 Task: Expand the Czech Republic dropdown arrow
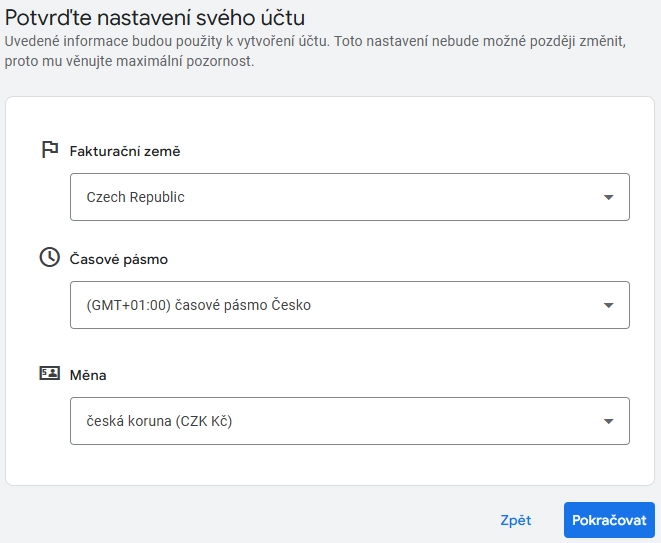(x=608, y=197)
